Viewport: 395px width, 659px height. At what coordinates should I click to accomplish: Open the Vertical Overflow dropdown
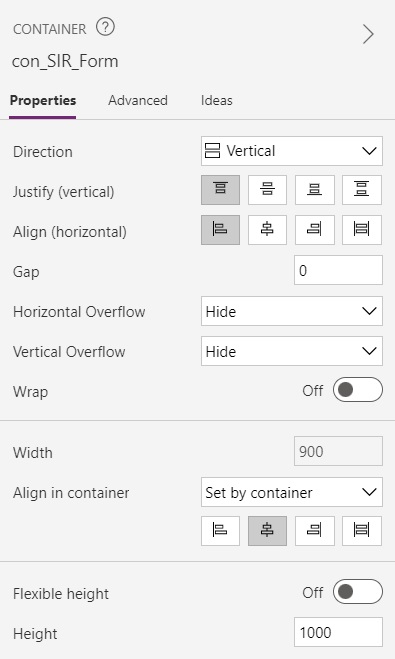point(292,351)
